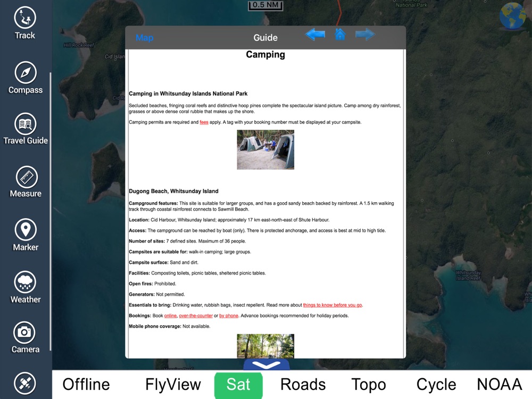Select the Measure tool
The image size is (532, 399).
pos(26,182)
